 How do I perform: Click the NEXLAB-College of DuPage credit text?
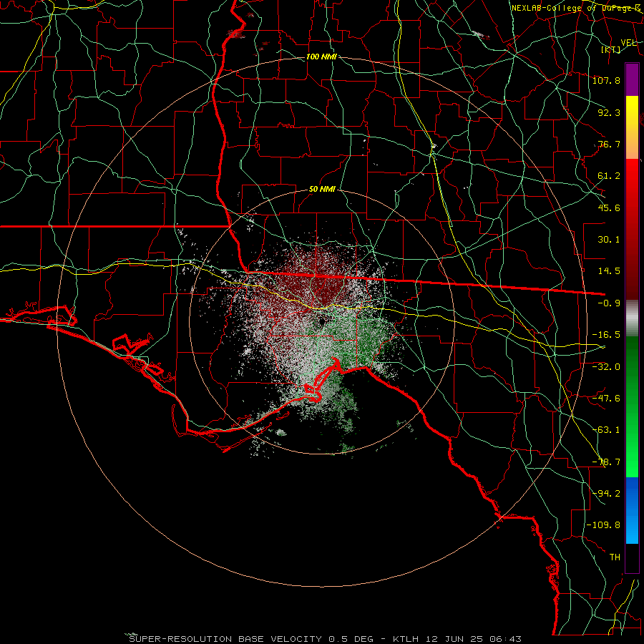pyautogui.click(x=575, y=8)
